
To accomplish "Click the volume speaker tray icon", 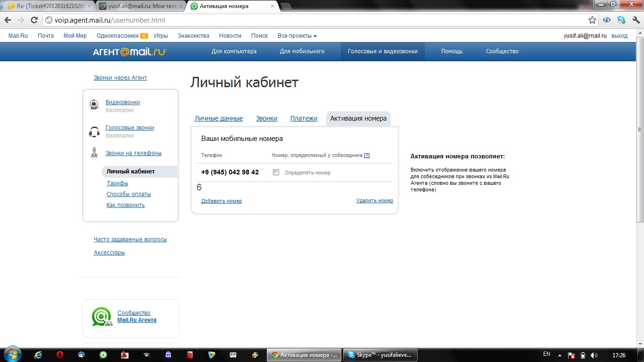I will click(x=594, y=355).
